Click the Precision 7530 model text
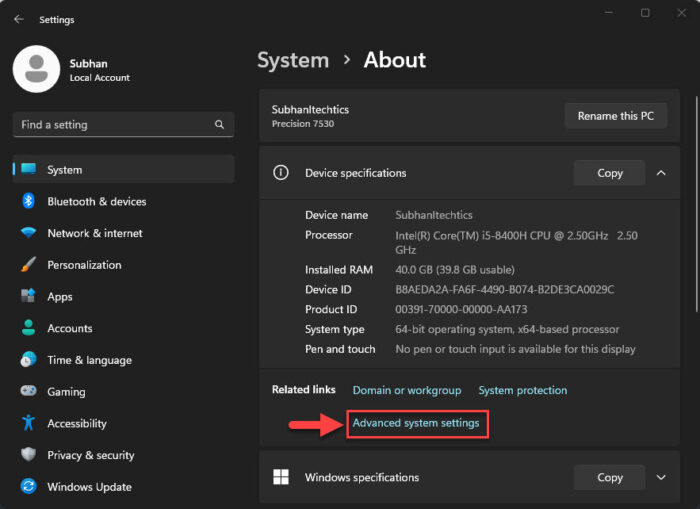This screenshot has height=509, width=700. (303, 124)
